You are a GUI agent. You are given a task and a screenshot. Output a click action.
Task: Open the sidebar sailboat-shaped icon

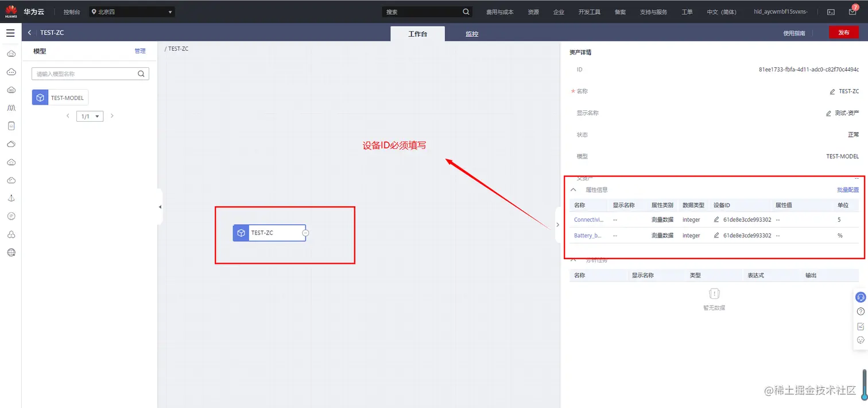[x=11, y=198]
